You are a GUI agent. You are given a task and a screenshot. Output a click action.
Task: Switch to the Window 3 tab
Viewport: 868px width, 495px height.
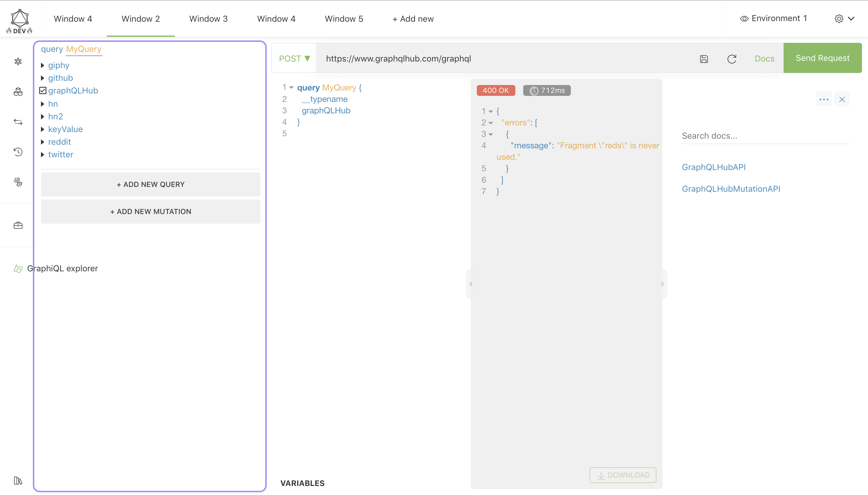click(208, 19)
